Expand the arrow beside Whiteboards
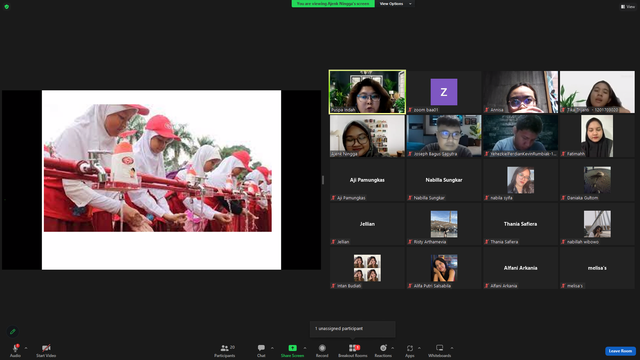Screen dimensions: 640x360 click(x=452, y=348)
